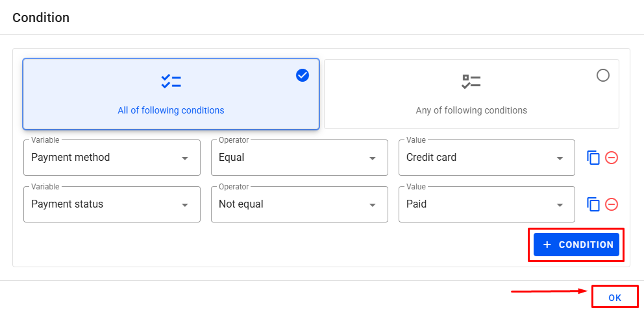Choose the 'Any of following conditions' label
The width and height of the screenshot is (644, 312).
click(471, 110)
